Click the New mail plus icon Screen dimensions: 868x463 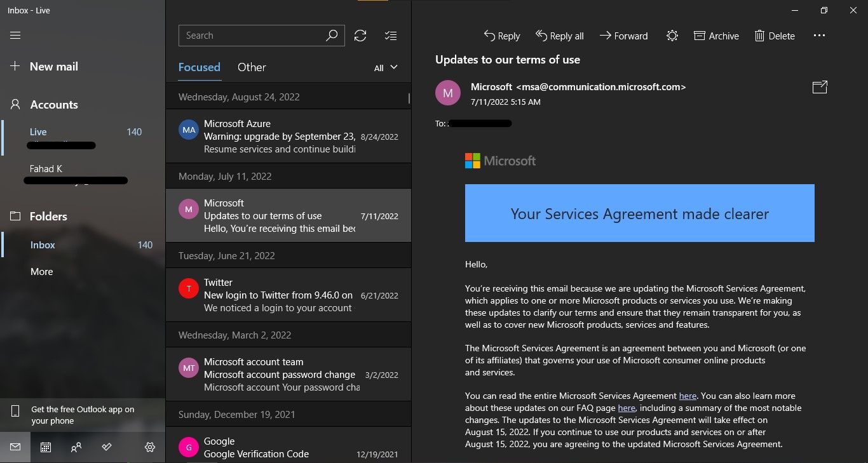click(x=15, y=66)
